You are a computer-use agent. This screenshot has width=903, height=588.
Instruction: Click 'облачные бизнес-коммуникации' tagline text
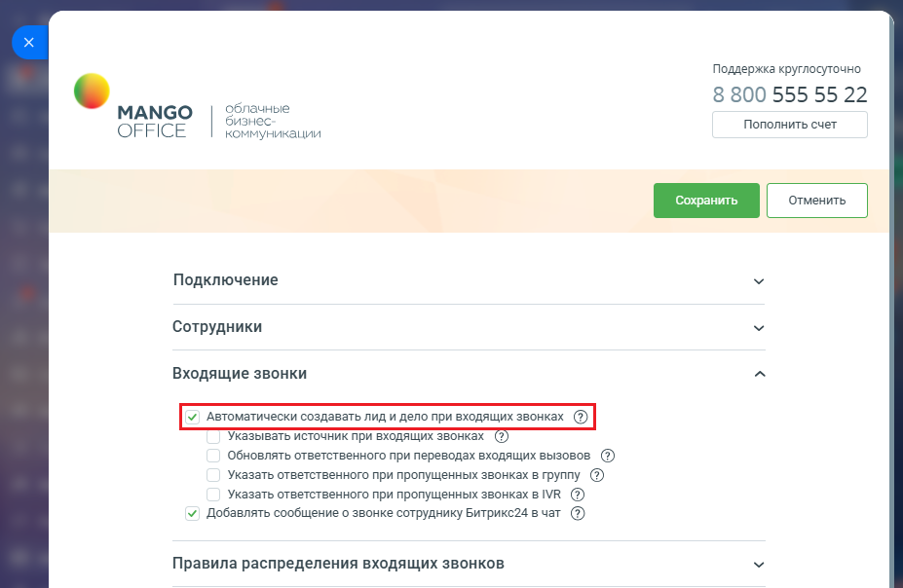273,121
